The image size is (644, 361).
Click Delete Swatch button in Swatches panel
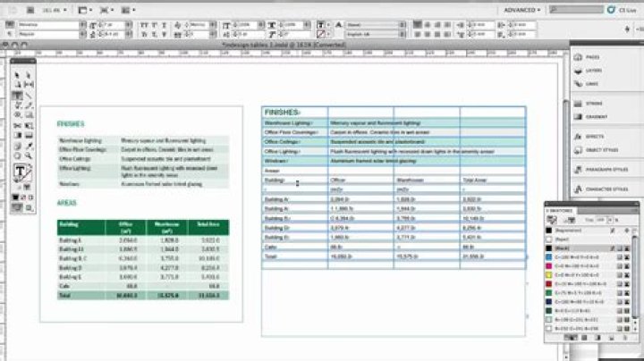tap(625, 338)
